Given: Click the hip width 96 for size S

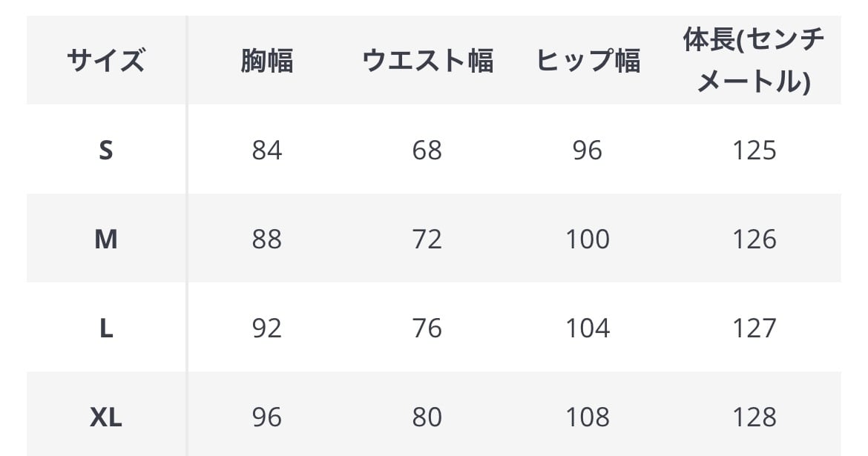Looking at the screenshot, I should 588,151.
